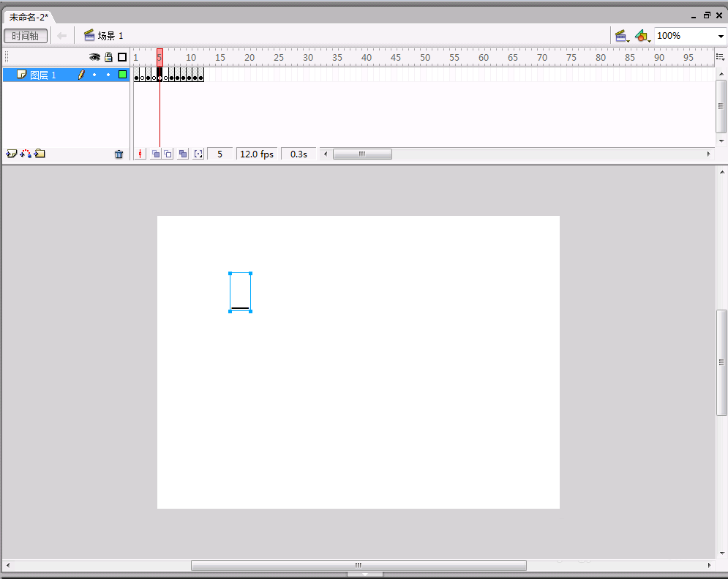728x579 pixels.
Task: Click the timeline vertical scrollbar up arrow
Action: pos(721,74)
